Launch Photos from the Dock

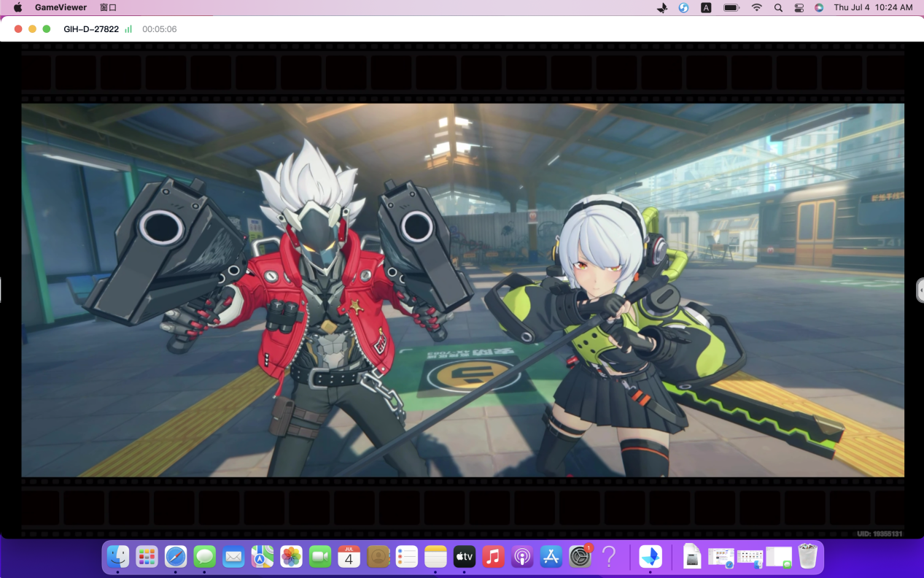coord(291,557)
